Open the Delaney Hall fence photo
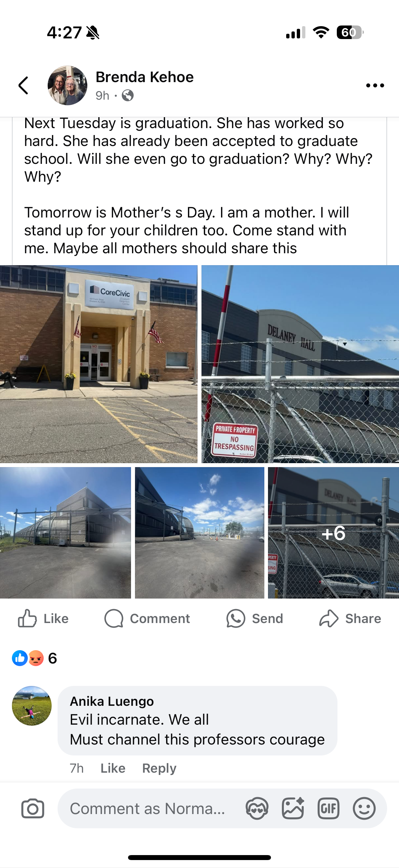The height and width of the screenshot is (868, 399). point(300,364)
